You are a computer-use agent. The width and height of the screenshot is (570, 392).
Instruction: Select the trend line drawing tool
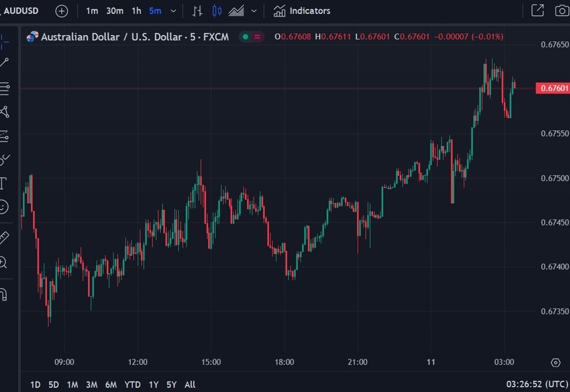point(4,63)
